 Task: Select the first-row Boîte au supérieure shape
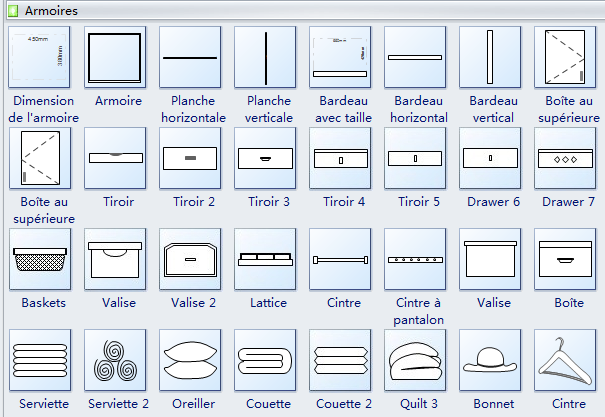565,57
